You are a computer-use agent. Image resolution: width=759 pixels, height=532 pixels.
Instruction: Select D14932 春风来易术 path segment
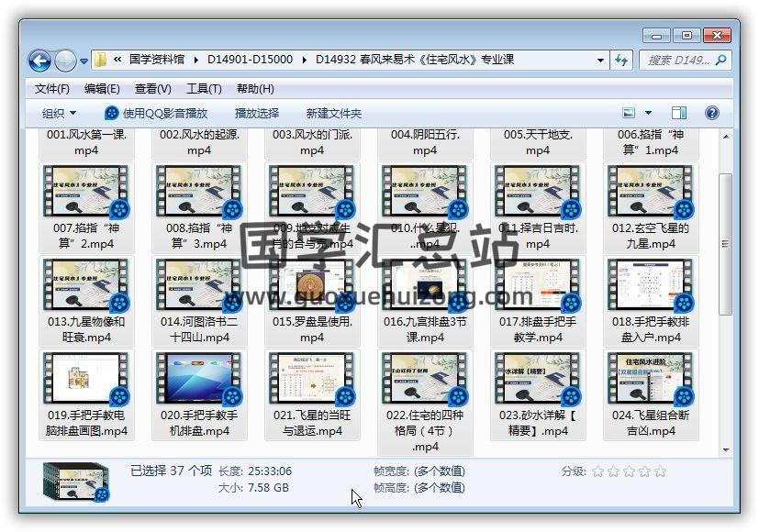tap(415, 60)
